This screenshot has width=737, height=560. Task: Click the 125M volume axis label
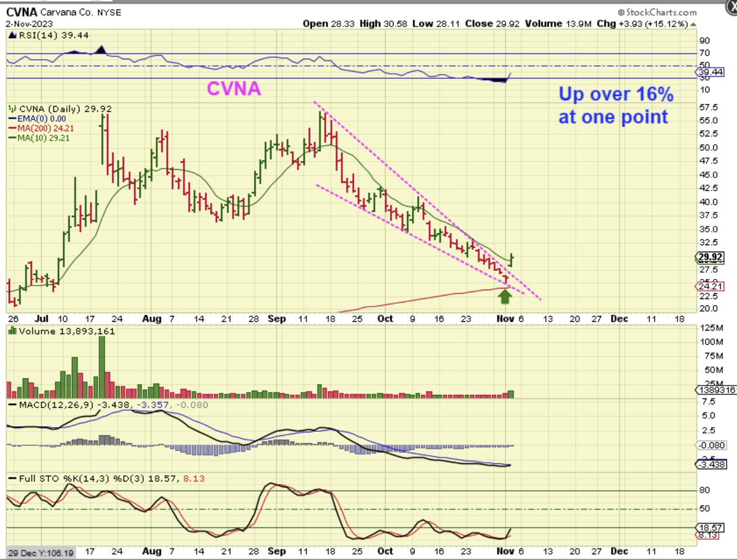click(711, 327)
